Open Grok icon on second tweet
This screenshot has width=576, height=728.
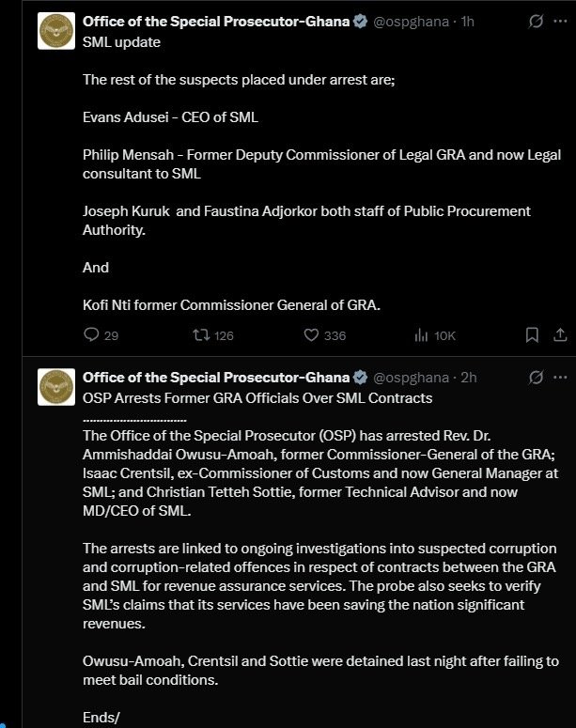536,378
